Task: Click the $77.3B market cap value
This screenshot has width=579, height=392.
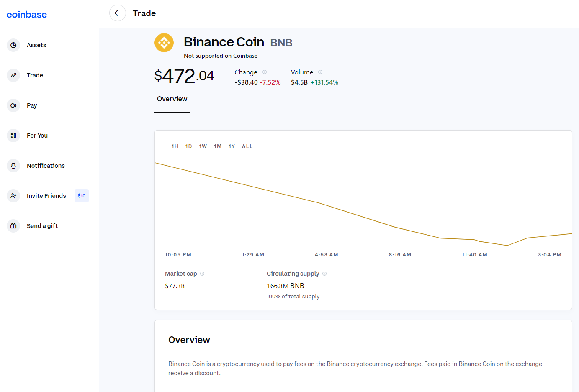Action: (175, 286)
